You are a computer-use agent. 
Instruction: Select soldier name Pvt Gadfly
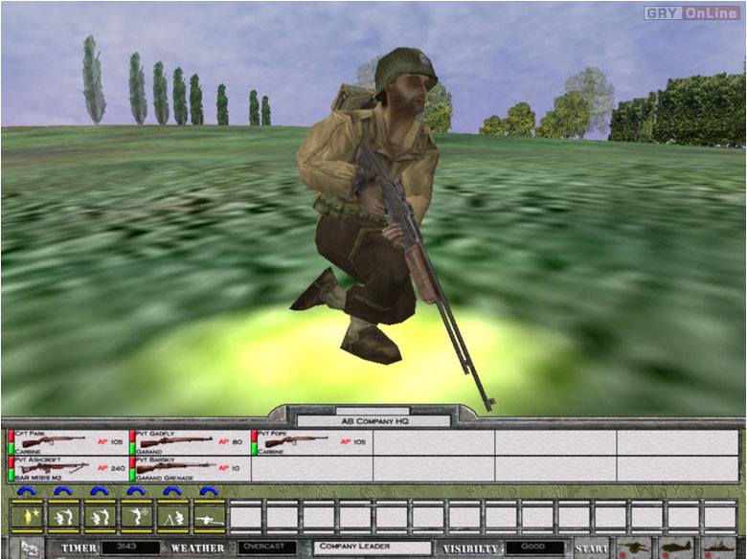pos(155,434)
